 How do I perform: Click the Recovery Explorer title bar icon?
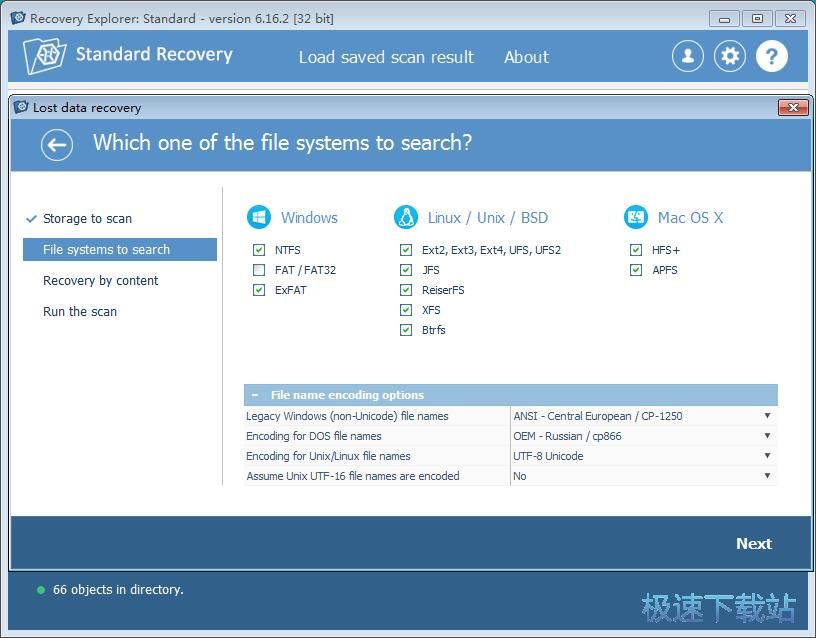tap(18, 18)
